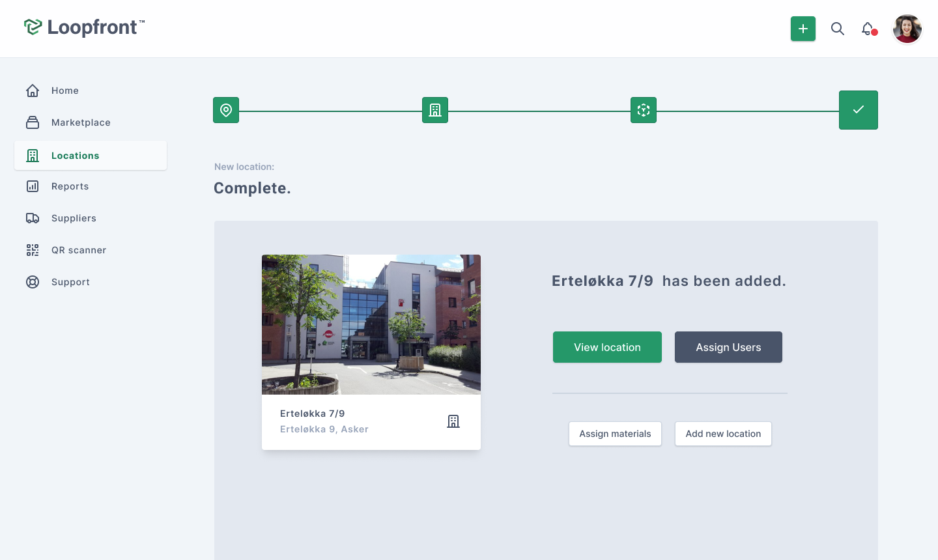This screenshot has width=938, height=560.
Task: Open search with the magnifier icon
Action: click(x=838, y=29)
